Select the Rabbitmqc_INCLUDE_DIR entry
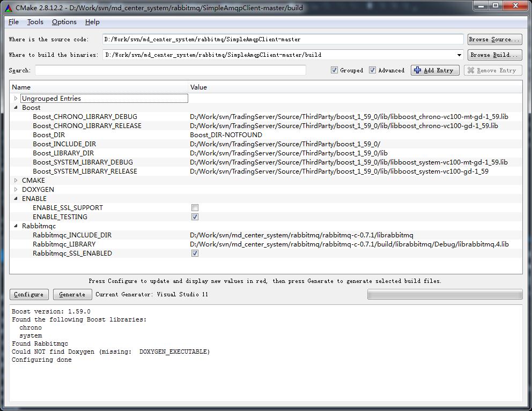 click(x=72, y=235)
